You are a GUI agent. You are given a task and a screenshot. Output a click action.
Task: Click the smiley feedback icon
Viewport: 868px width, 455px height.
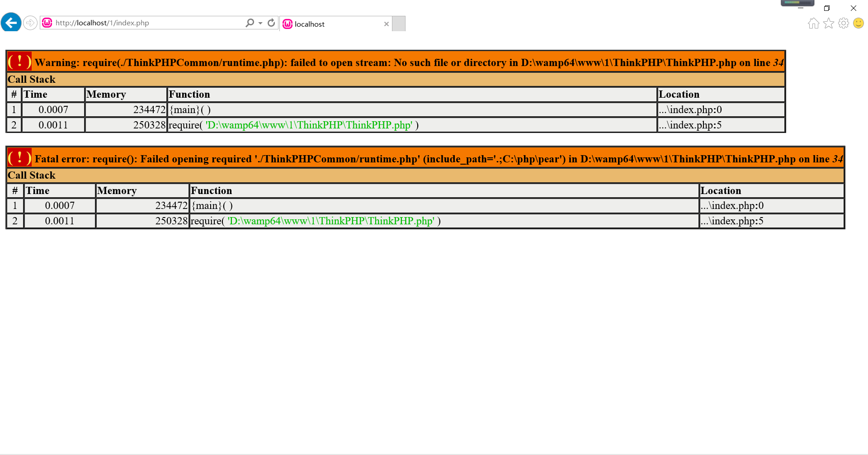tap(858, 23)
